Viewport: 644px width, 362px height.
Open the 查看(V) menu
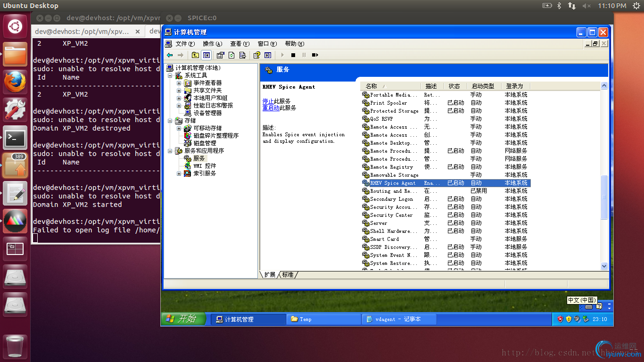pyautogui.click(x=239, y=44)
